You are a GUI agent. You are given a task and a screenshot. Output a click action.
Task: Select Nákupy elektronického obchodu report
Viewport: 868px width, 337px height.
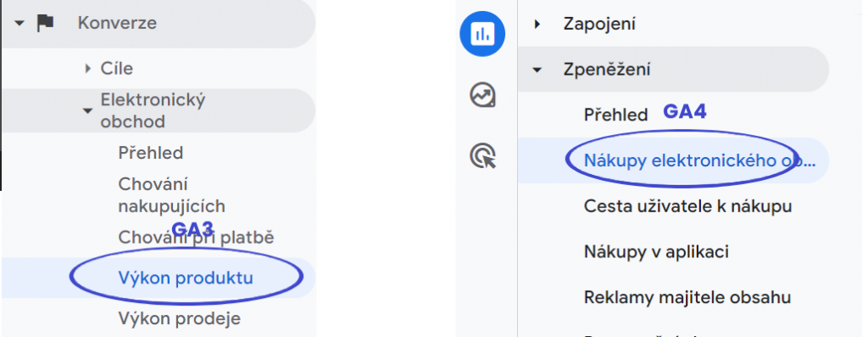699,160
